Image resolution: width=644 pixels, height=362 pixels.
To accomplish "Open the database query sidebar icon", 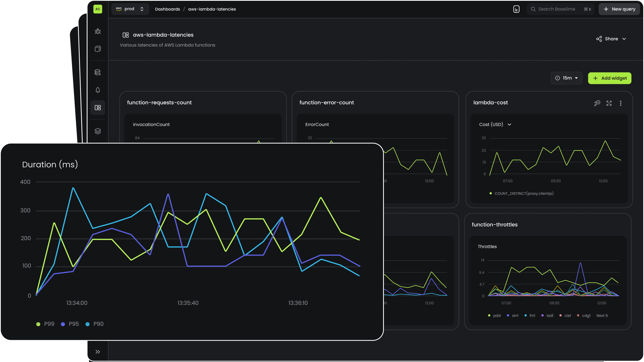I will [x=98, y=72].
